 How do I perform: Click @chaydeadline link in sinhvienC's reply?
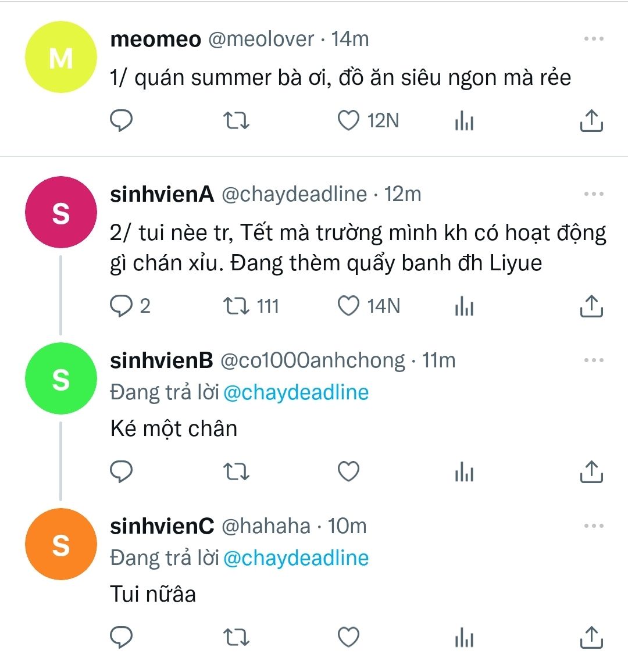click(296, 558)
